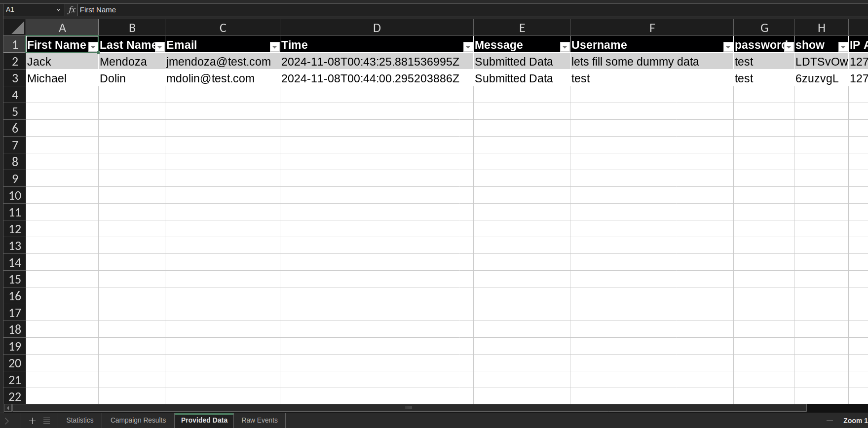The height and width of the screenshot is (428, 868).
Task: Switch to the Raw Events sheet tab
Action: (x=260, y=421)
